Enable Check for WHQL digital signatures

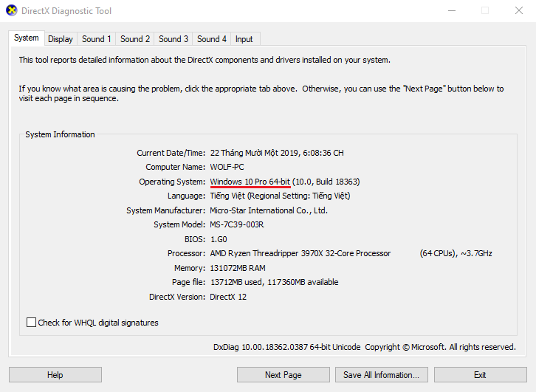pyautogui.click(x=31, y=323)
